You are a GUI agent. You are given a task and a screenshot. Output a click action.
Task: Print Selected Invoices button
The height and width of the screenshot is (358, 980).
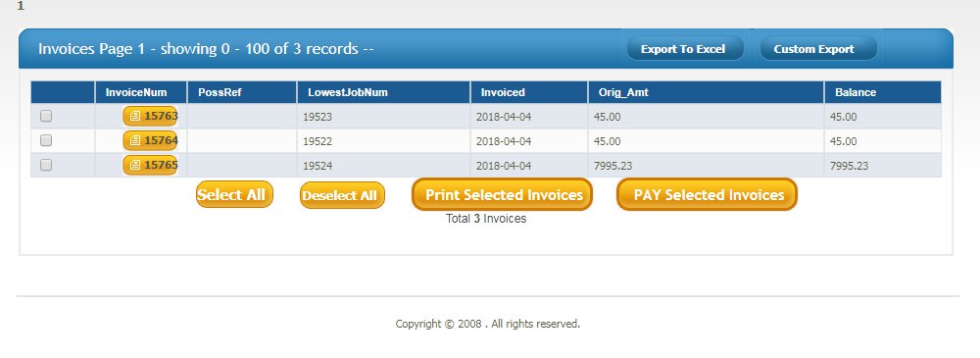(x=502, y=194)
